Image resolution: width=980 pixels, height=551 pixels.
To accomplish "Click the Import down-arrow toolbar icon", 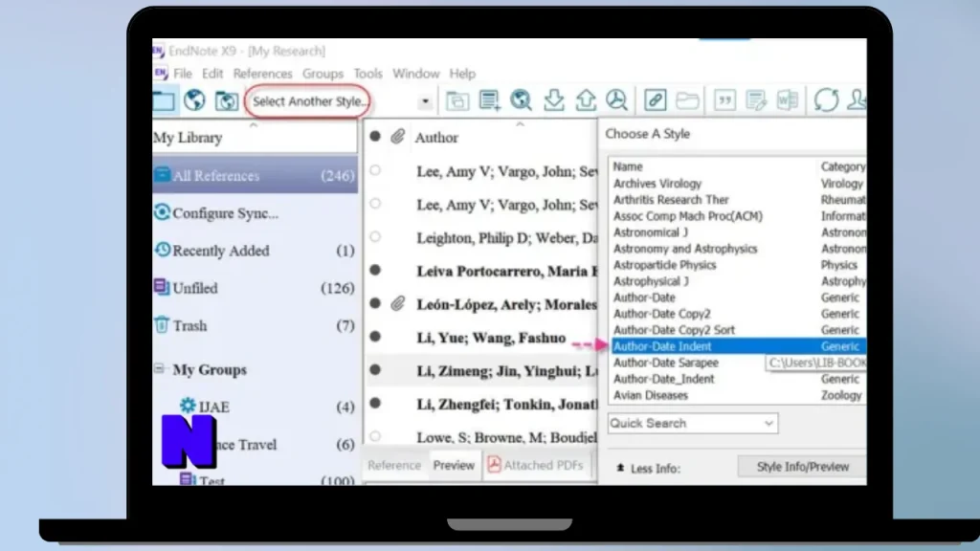I will [x=554, y=99].
